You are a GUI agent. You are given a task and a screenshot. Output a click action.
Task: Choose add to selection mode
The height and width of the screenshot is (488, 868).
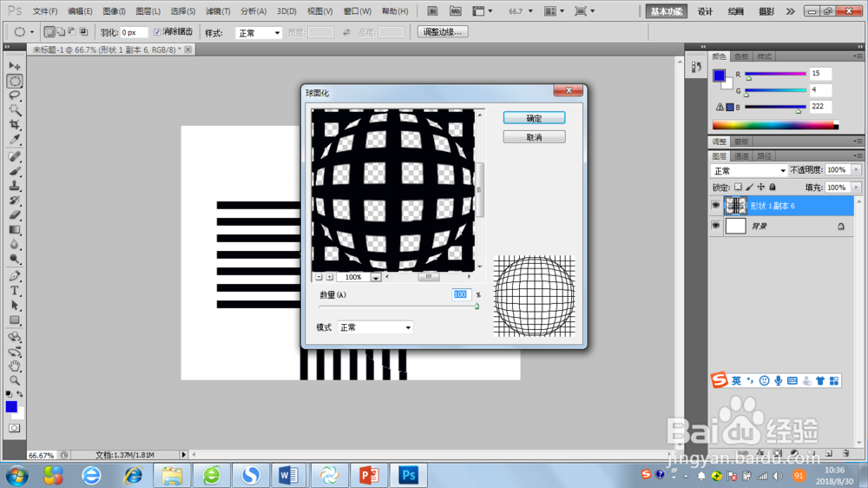[61, 32]
